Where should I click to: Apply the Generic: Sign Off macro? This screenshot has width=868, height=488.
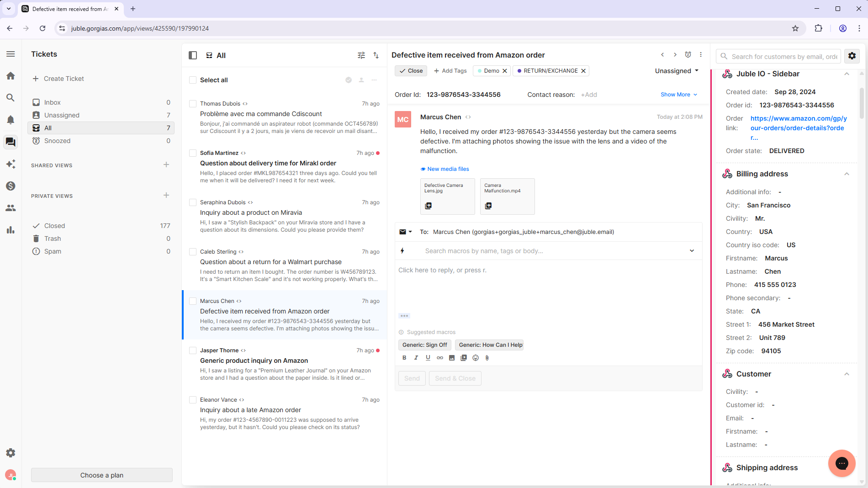(425, 345)
